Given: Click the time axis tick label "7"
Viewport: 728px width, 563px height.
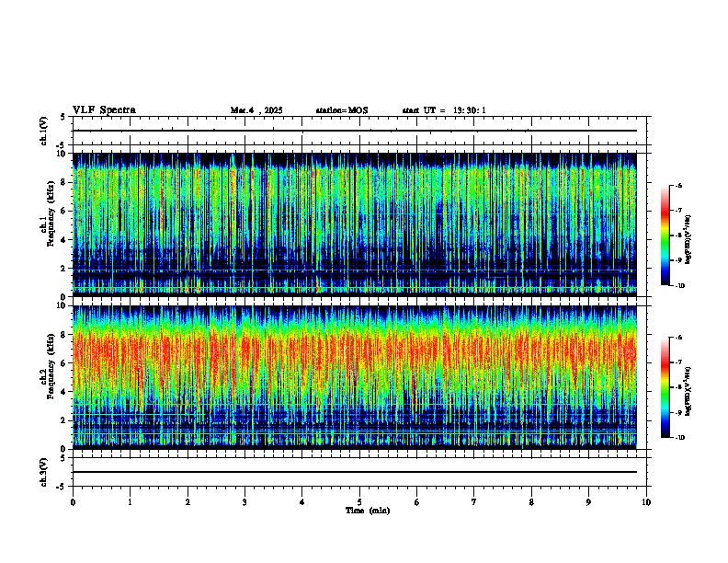Looking at the screenshot, I should point(474,502).
